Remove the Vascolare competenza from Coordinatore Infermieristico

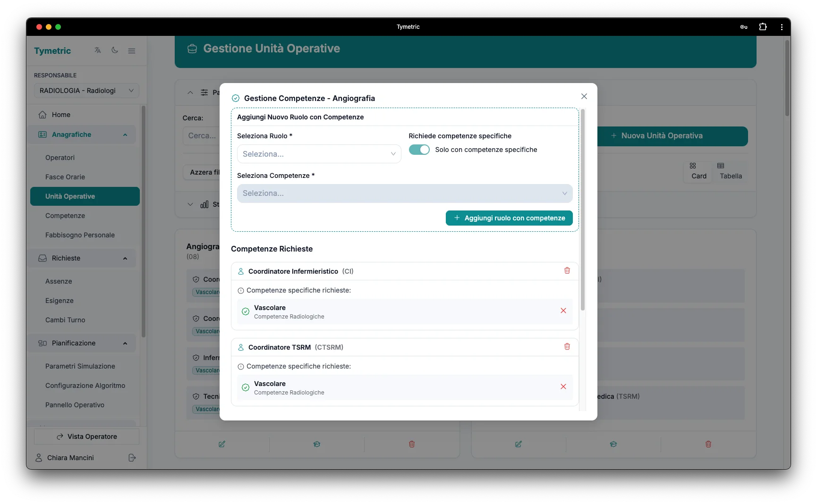[563, 311]
